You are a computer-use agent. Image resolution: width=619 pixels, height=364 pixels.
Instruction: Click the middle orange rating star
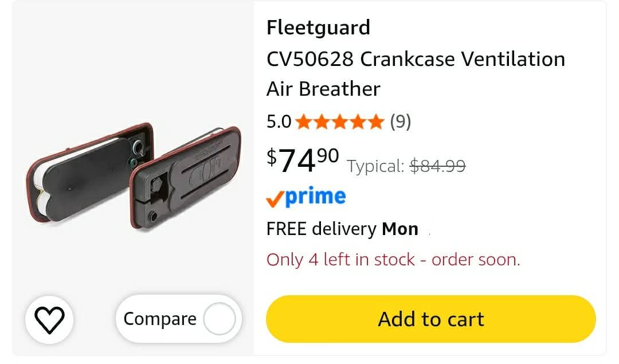click(340, 122)
